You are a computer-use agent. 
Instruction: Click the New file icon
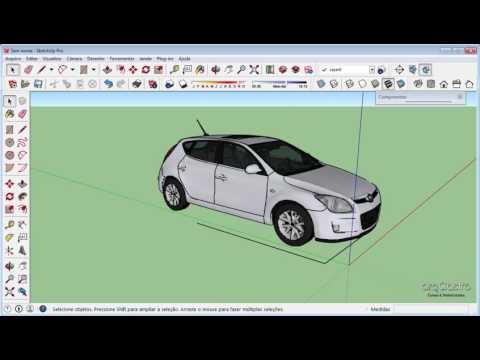pos(13,84)
